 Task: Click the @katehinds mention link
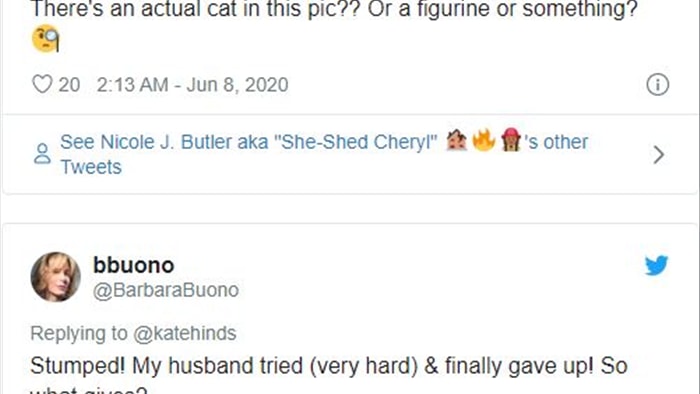pos(185,333)
